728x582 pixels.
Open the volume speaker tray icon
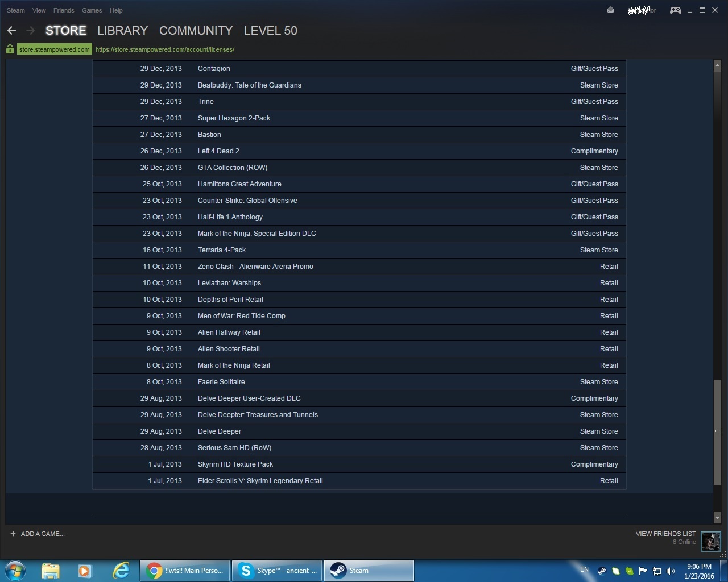[x=671, y=571]
